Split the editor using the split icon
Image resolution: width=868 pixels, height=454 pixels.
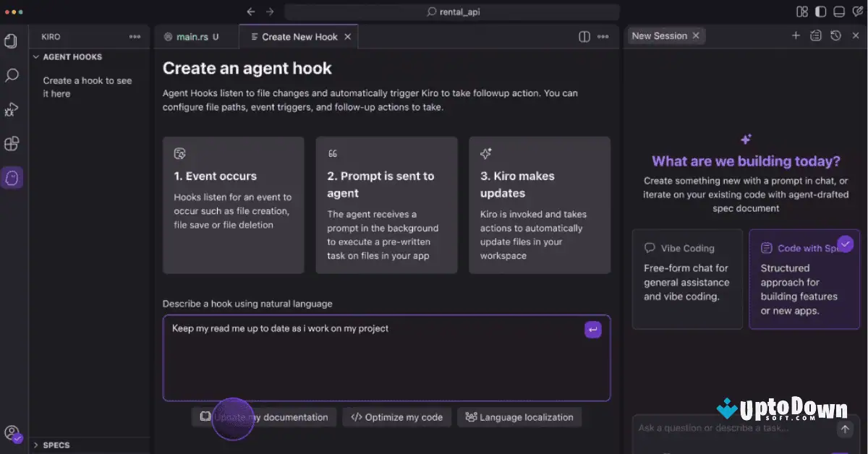(584, 37)
